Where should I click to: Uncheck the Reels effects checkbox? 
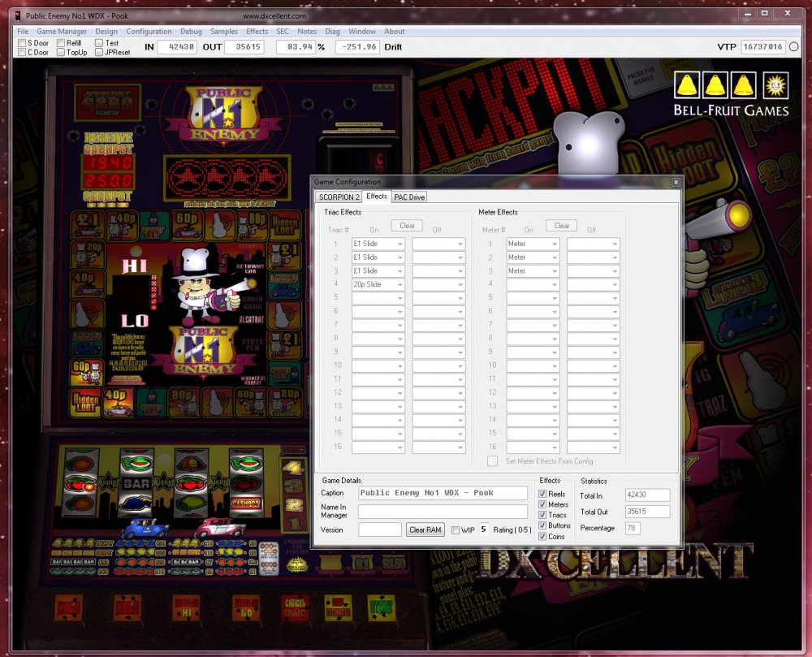click(542, 494)
